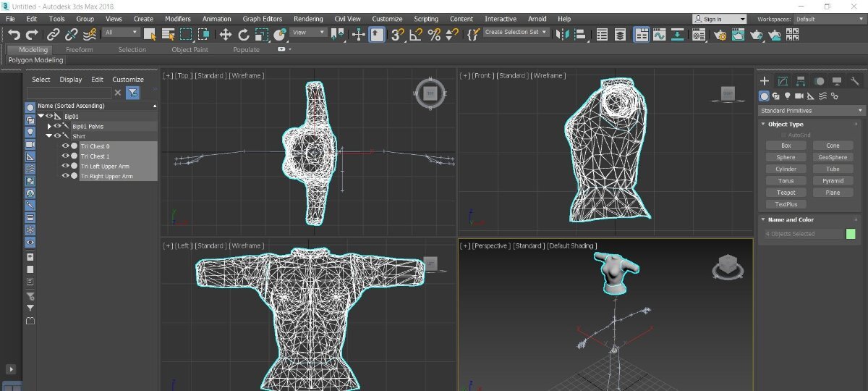Open the Curve Editor from the toolbar
This screenshot has height=391, width=868.
pyautogui.click(x=659, y=34)
